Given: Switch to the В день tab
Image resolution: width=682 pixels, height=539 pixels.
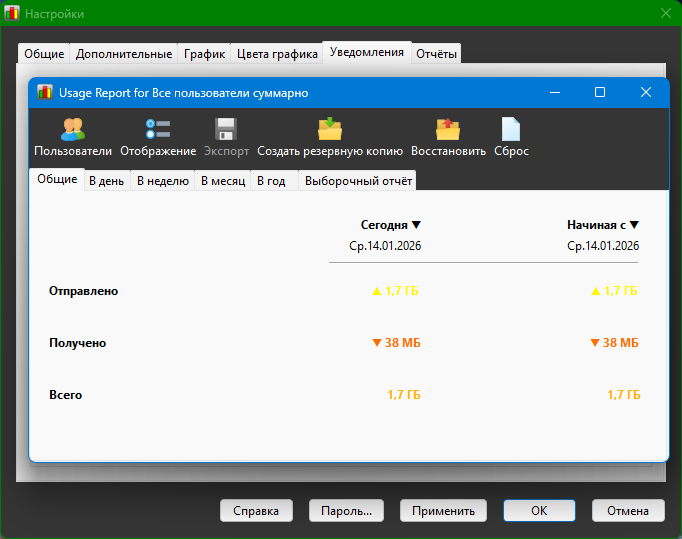Looking at the screenshot, I should 107,181.
